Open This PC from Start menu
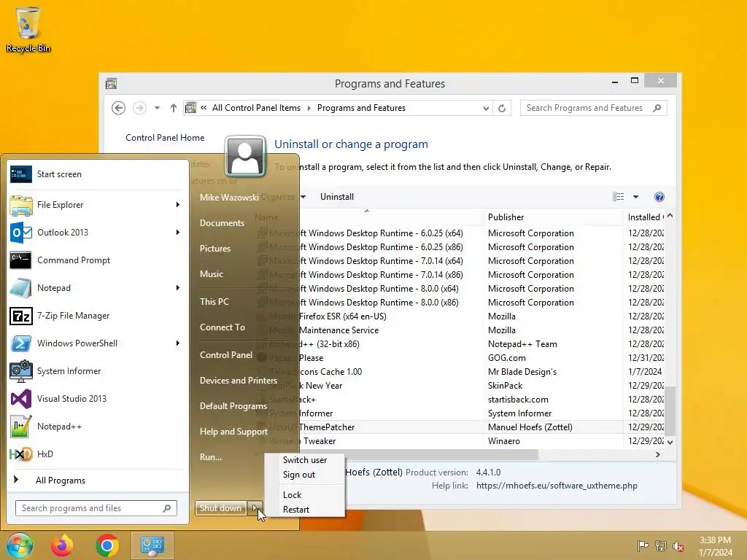Image resolution: width=747 pixels, height=560 pixels. click(214, 302)
